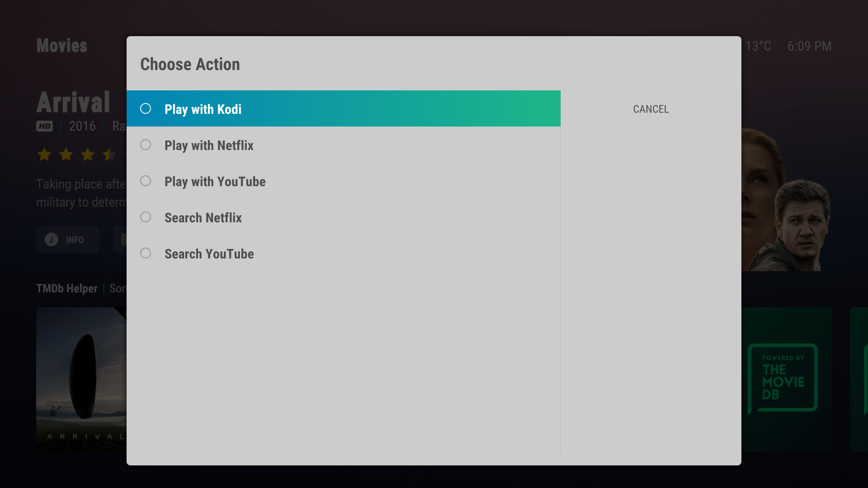The image size is (868, 488).
Task: Pick the Search Netflix entry
Action: 344,217
